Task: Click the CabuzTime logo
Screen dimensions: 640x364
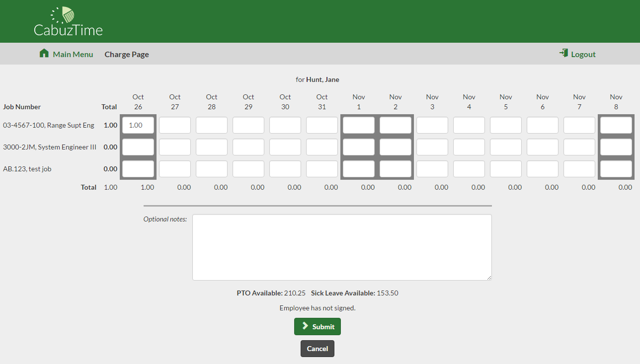Action: (68, 22)
